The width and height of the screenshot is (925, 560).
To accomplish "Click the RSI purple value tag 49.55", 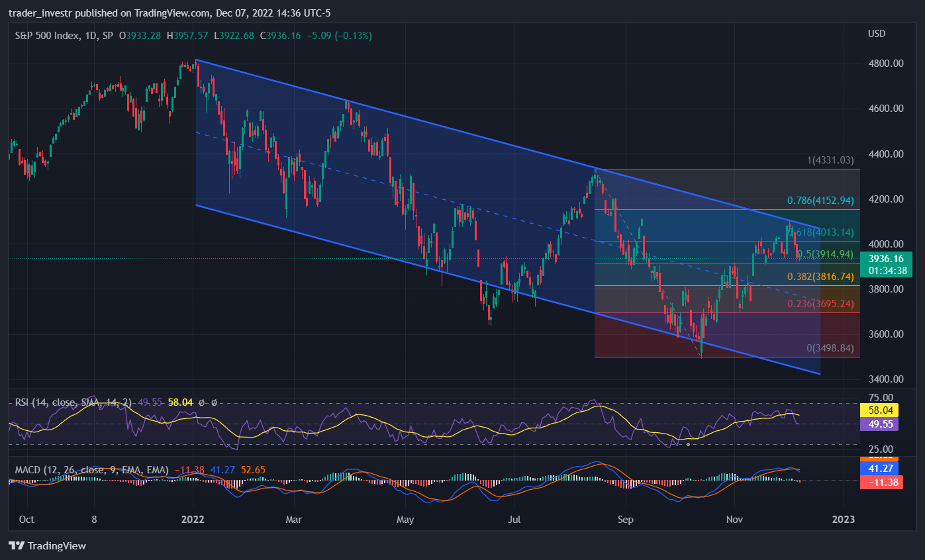I will point(879,424).
